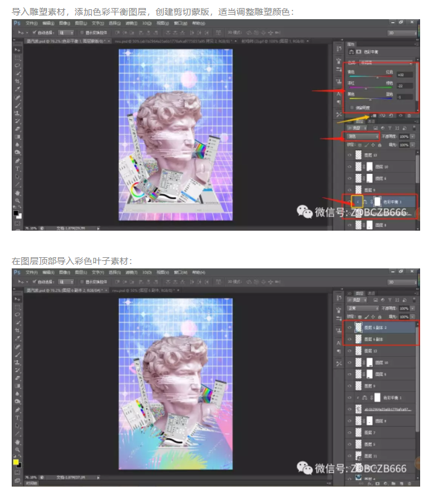Open layer filter type dropdown in upper Layers panel
Viewport: 430px width, 504px height.
click(357, 128)
